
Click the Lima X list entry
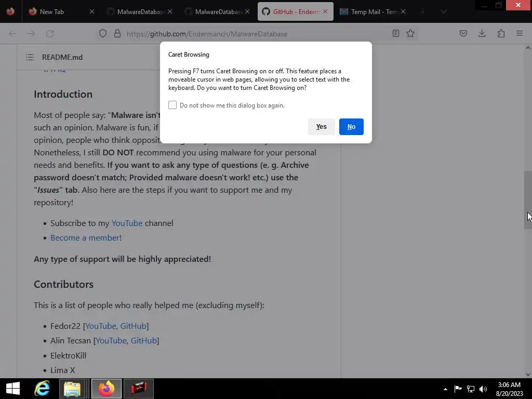(x=63, y=370)
